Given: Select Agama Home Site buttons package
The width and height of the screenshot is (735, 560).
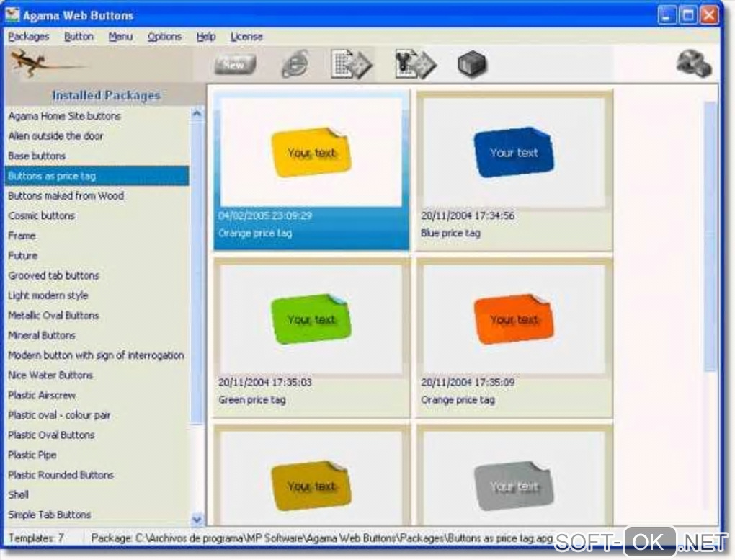Looking at the screenshot, I should [97, 116].
